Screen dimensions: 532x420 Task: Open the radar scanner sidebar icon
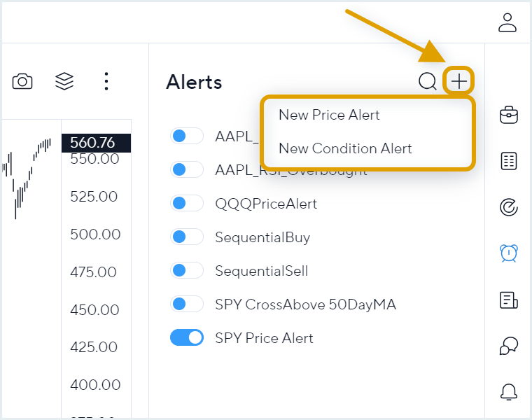click(509, 207)
